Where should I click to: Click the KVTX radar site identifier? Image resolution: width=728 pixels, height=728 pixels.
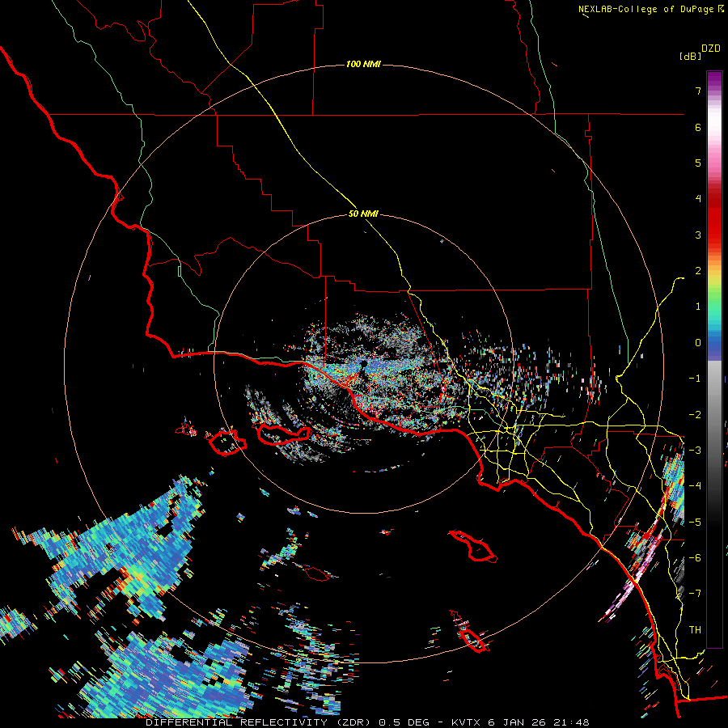(x=467, y=722)
